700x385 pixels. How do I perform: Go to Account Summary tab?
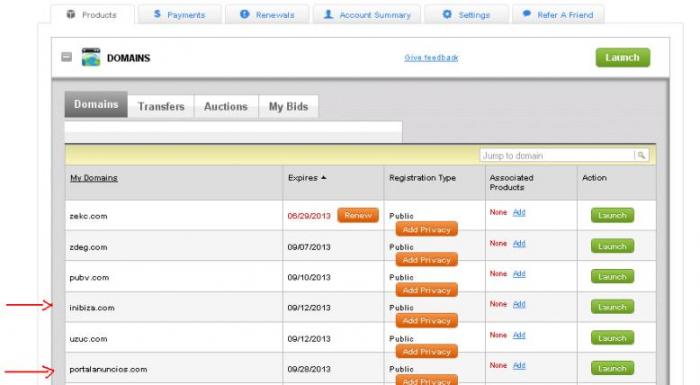point(367,15)
